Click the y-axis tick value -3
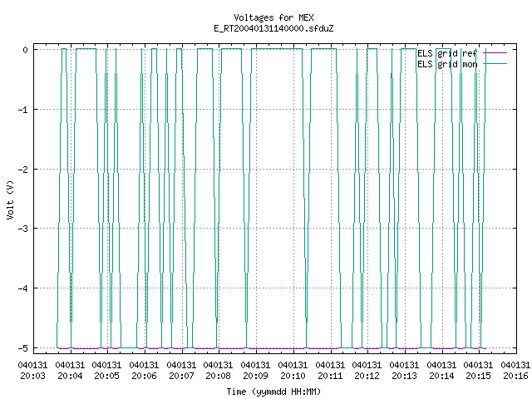Screen dimensions: 532x399 pyautogui.click(x=23, y=229)
